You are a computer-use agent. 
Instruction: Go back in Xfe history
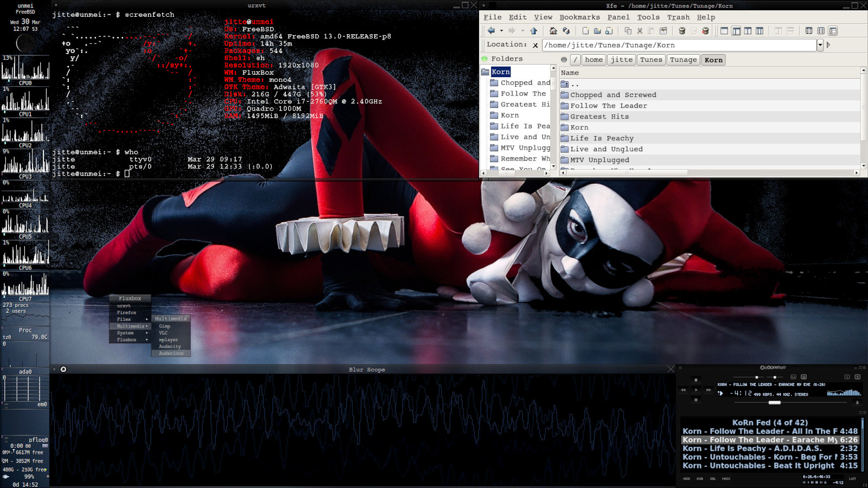point(491,31)
